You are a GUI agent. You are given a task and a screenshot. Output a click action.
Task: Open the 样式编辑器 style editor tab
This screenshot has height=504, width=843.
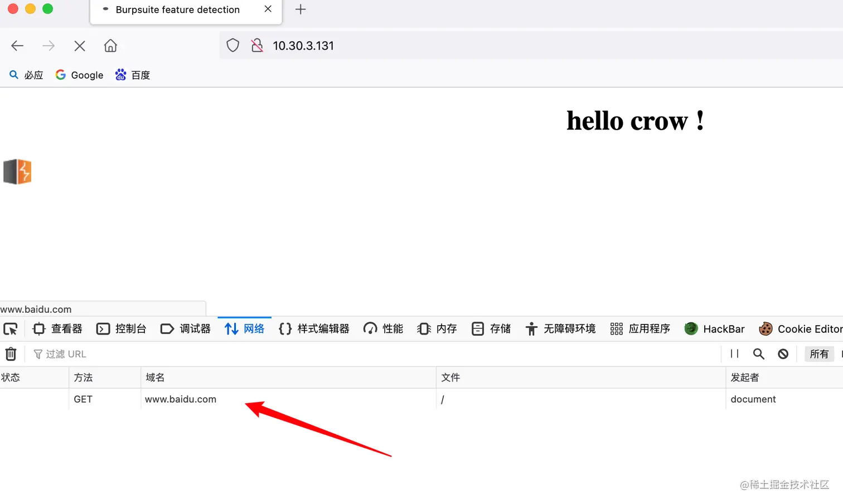click(314, 329)
